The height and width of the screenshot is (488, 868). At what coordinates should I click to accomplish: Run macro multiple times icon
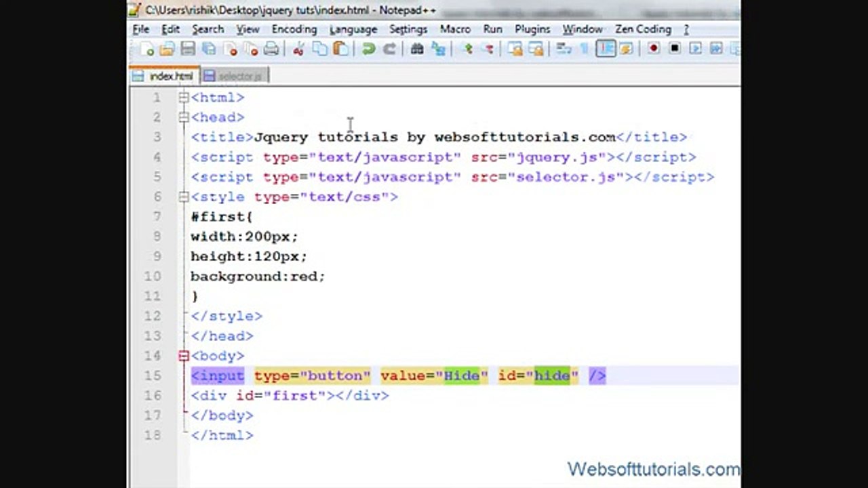tap(717, 49)
